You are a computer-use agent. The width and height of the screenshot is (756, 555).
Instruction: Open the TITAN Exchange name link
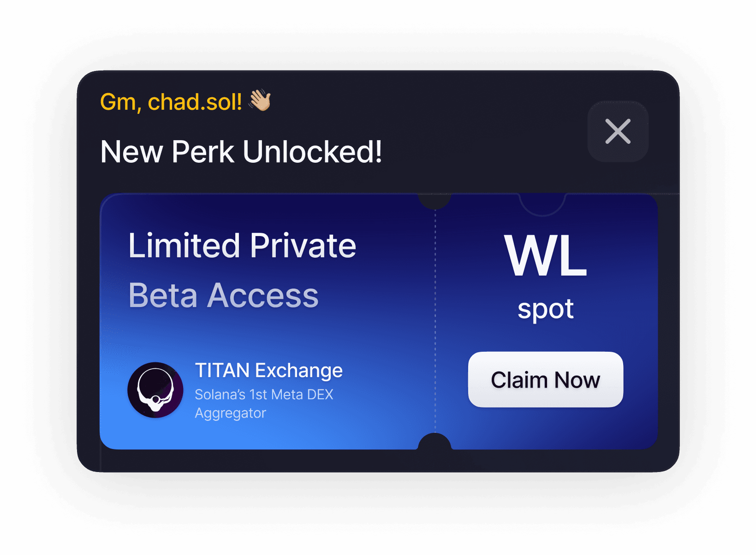tap(268, 370)
